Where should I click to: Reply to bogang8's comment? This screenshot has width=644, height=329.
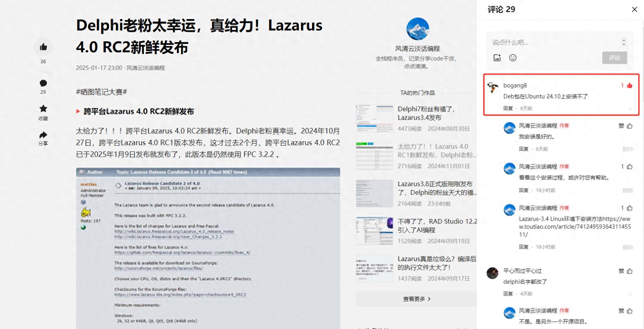(508, 108)
